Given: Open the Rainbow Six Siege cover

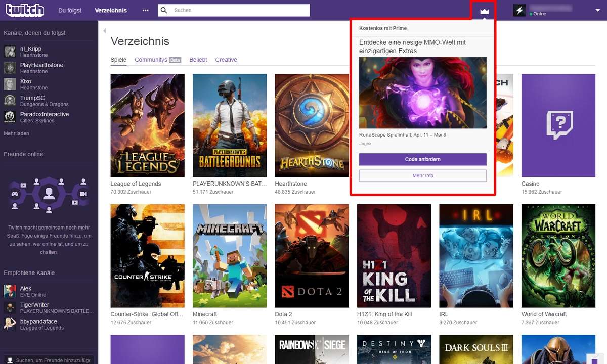Looking at the screenshot, I should (312, 349).
